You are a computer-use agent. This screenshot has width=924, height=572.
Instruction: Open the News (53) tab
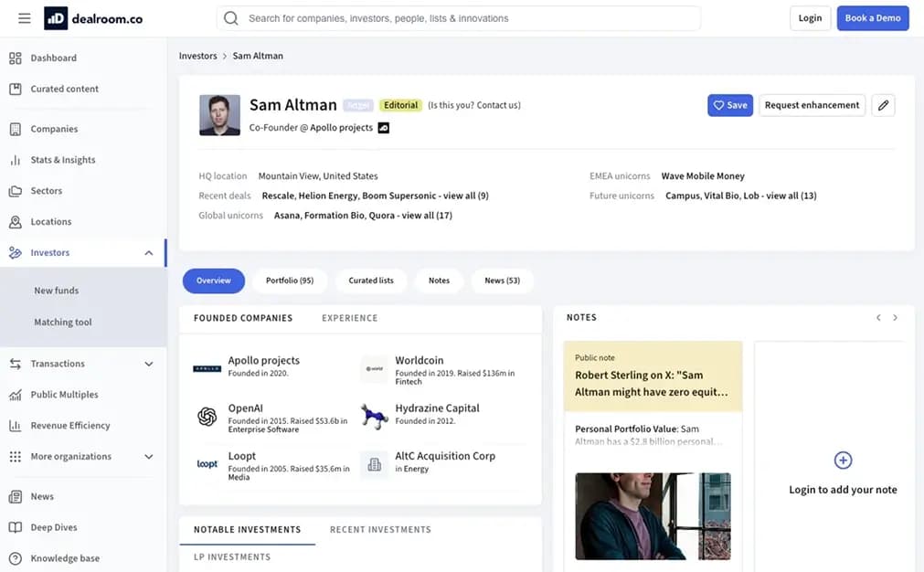click(x=502, y=281)
